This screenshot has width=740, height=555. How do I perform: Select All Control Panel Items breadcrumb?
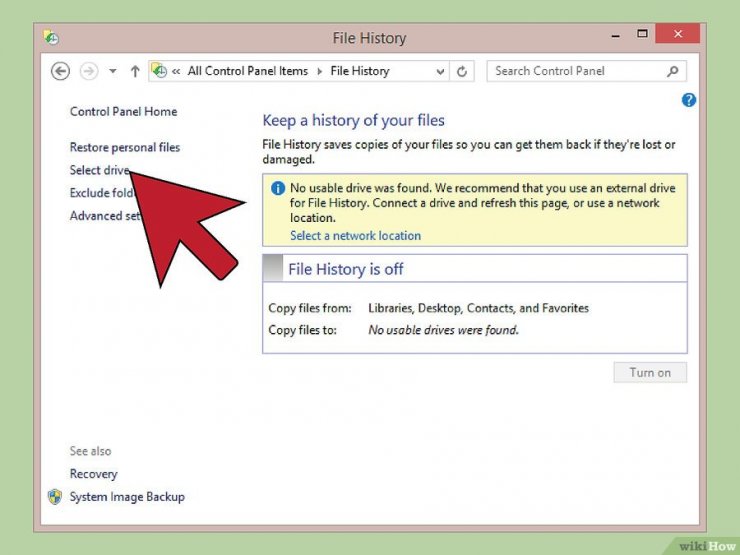[248, 71]
